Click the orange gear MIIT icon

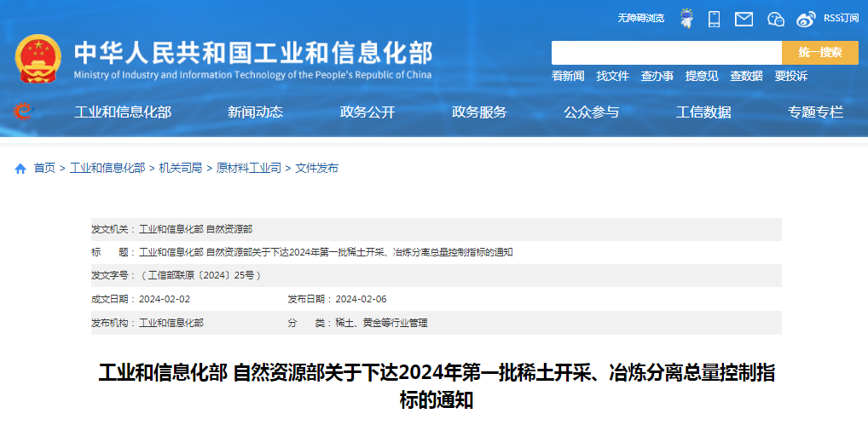[24, 112]
